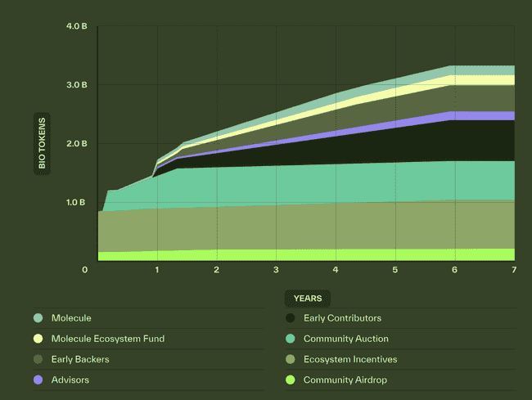Click the 4.0 B y-axis tick label
532x400 pixels.
pyautogui.click(x=76, y=26)
